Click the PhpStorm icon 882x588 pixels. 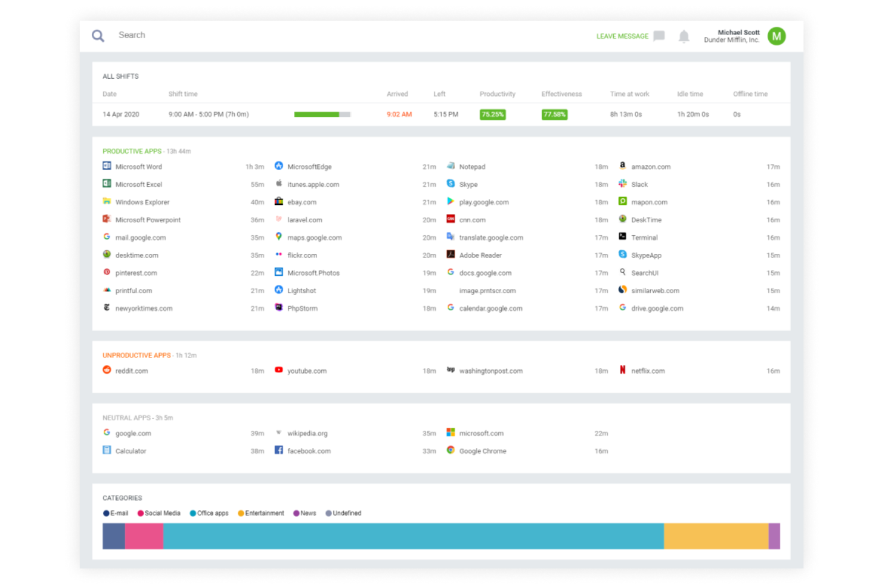(x=278, y=308)
